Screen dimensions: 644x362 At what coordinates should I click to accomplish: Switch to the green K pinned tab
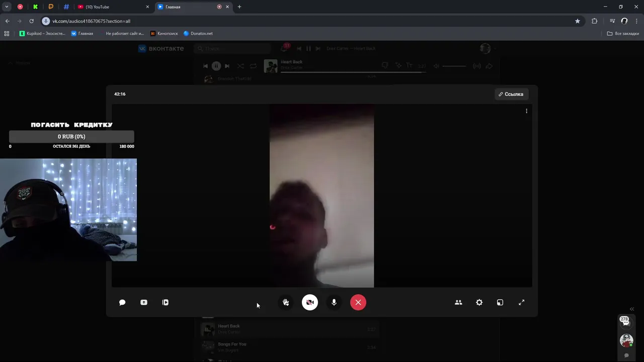click(35, 7)
